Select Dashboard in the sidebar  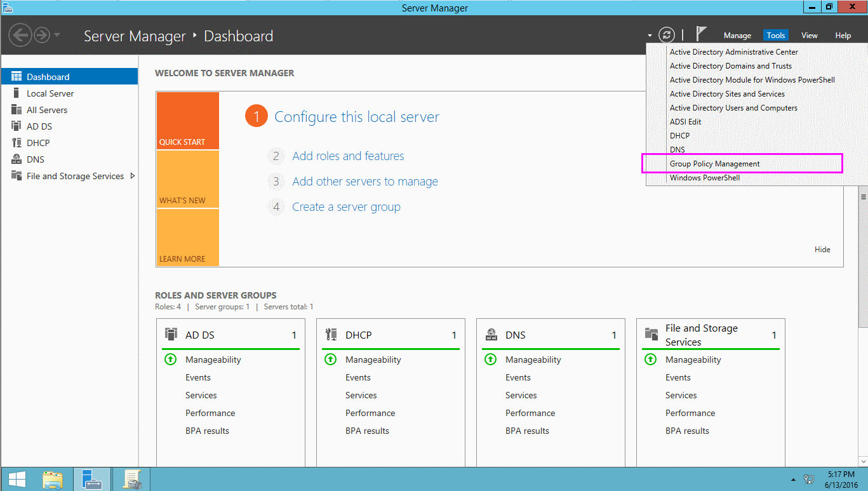(69, 77)
